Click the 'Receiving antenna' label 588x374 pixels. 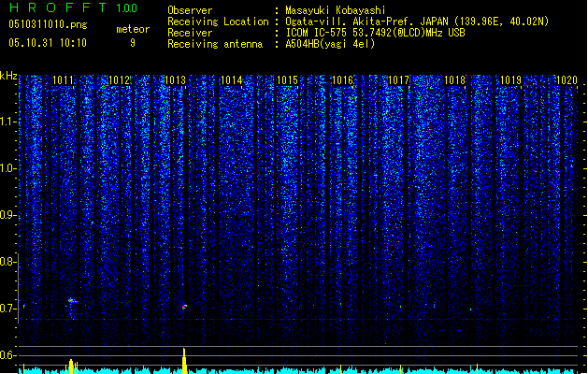pyautogui.click(x=215, y=44)
